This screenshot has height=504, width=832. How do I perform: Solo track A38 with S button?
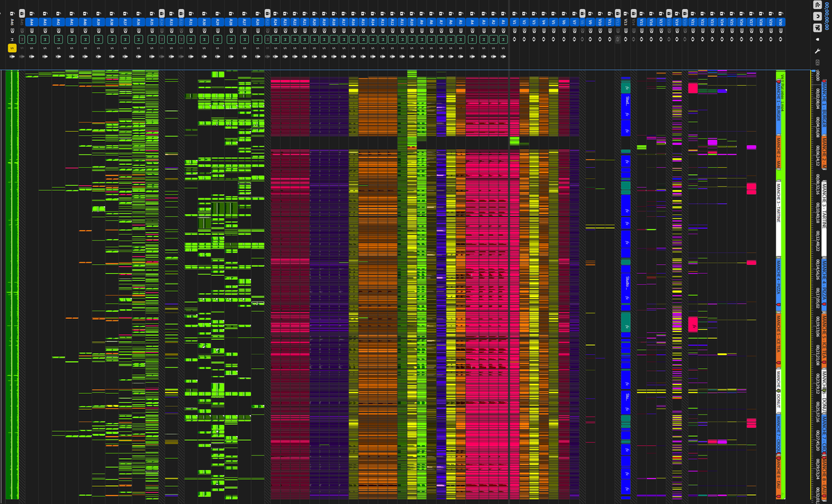coord(112,49)
